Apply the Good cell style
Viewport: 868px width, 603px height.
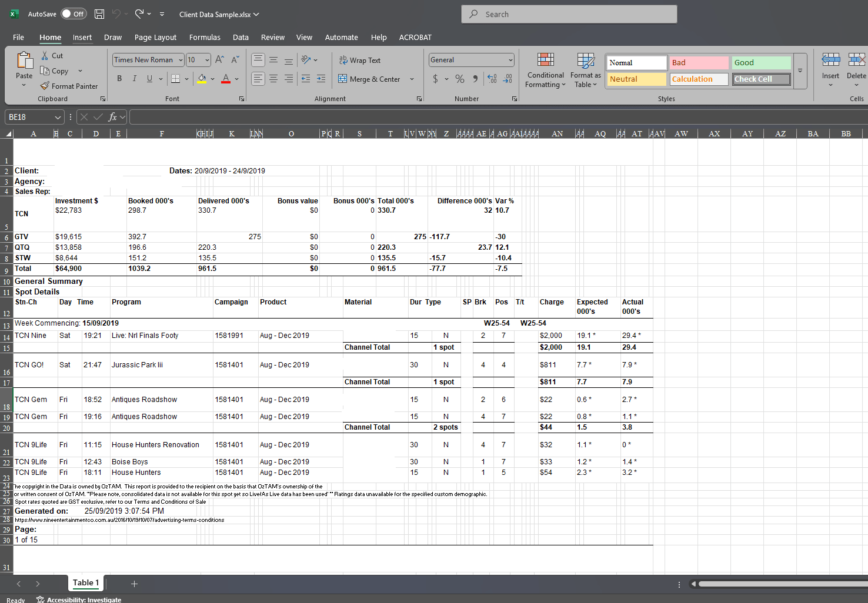pos(762,62)
